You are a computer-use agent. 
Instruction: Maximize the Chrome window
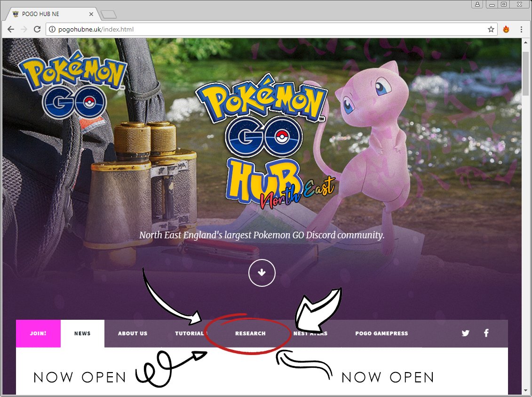pos(504,4)
